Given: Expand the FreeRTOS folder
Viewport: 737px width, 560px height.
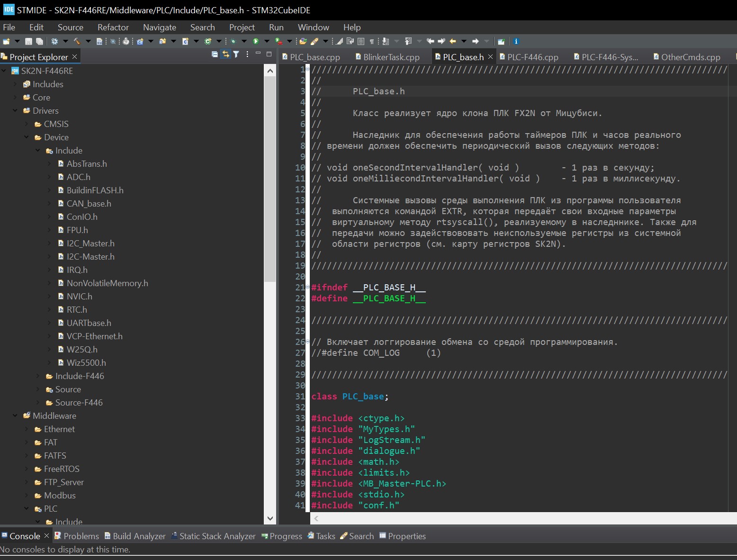Looking at the screenshot, I should tap(27, 469).
